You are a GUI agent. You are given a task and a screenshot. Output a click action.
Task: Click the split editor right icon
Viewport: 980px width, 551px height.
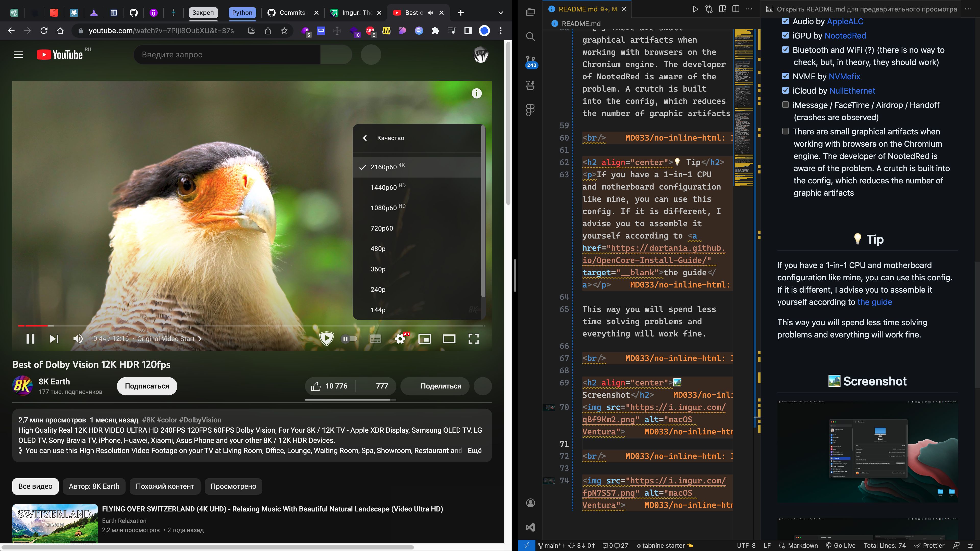click(735, 9)
